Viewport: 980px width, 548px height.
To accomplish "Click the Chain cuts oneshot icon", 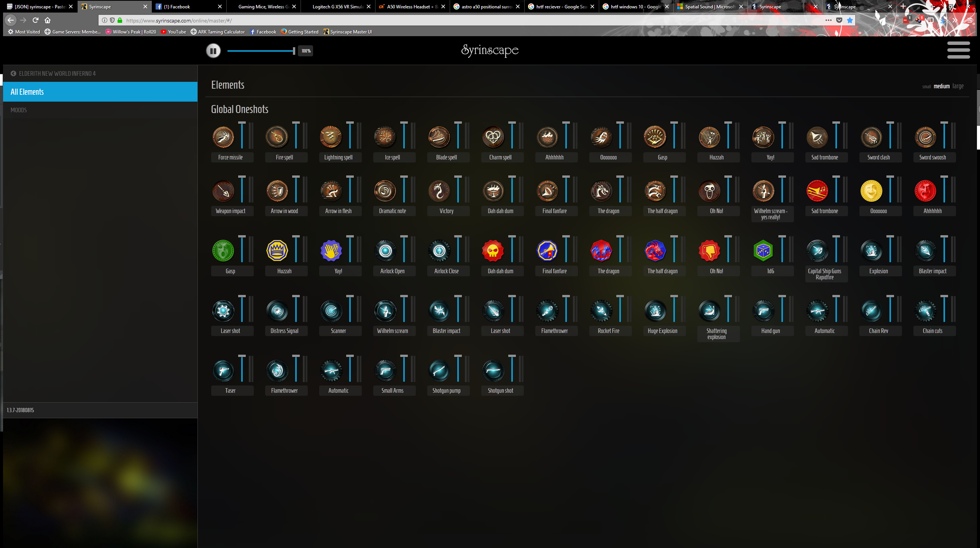I will pos(925,311).
